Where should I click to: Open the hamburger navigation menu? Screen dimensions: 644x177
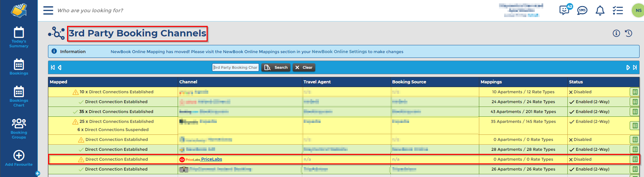[x=48, y=10]
